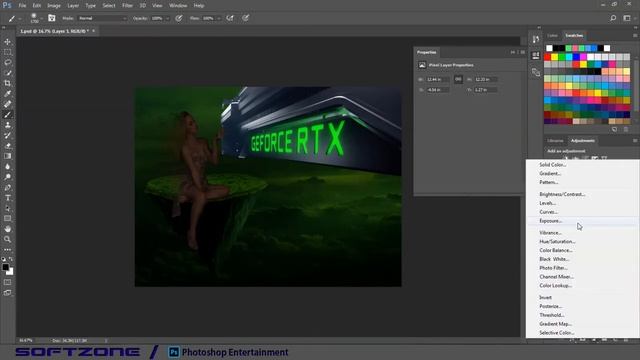This screenshot has width=640, height=360.
Task: Open the Edit Toolbar three-dots menu
Action: tap(7, 249)
